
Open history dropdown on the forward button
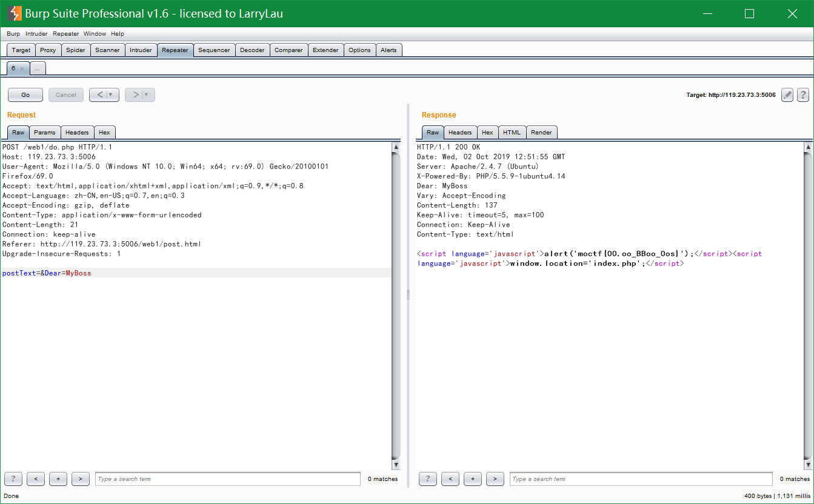click(147, 94)
